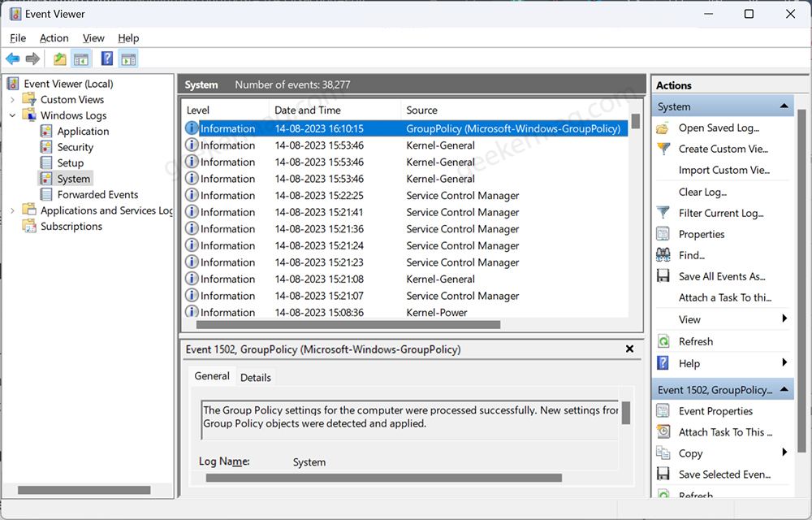This screenshot has width=812, height=520.
Task: Click the Actions pane vertical scrollbar
Action: coord(801,279)
